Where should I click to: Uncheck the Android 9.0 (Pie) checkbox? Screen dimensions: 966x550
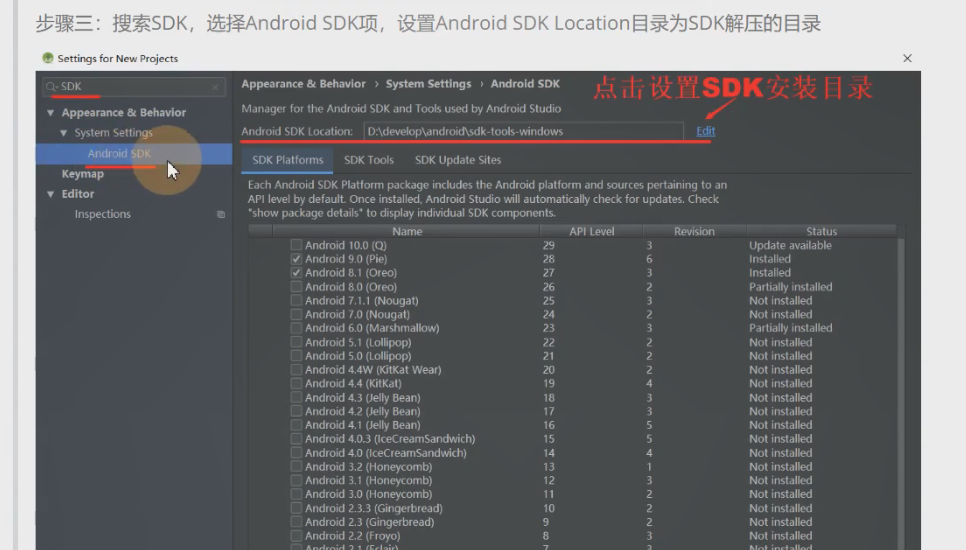(x=296, y=259)
